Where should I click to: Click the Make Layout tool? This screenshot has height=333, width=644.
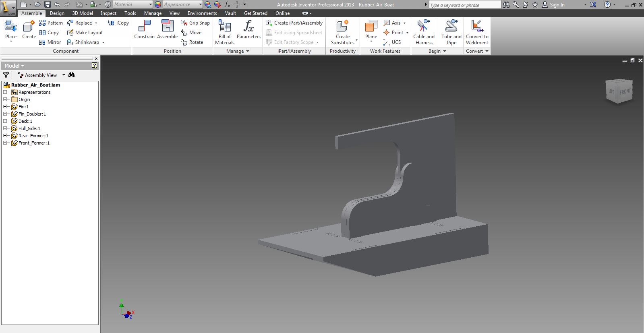pos(85,33)
